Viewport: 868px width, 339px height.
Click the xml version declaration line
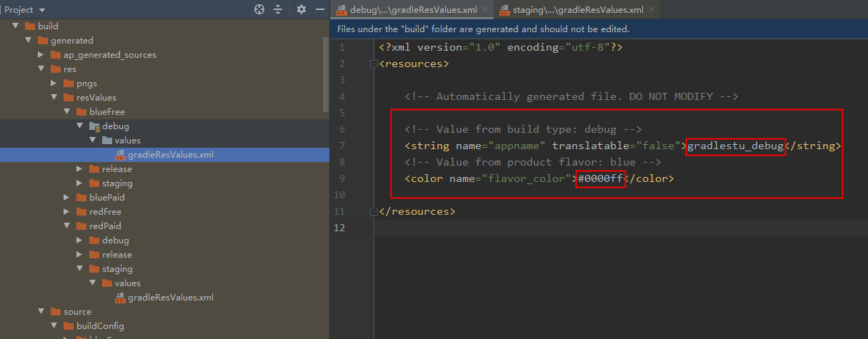502,47
